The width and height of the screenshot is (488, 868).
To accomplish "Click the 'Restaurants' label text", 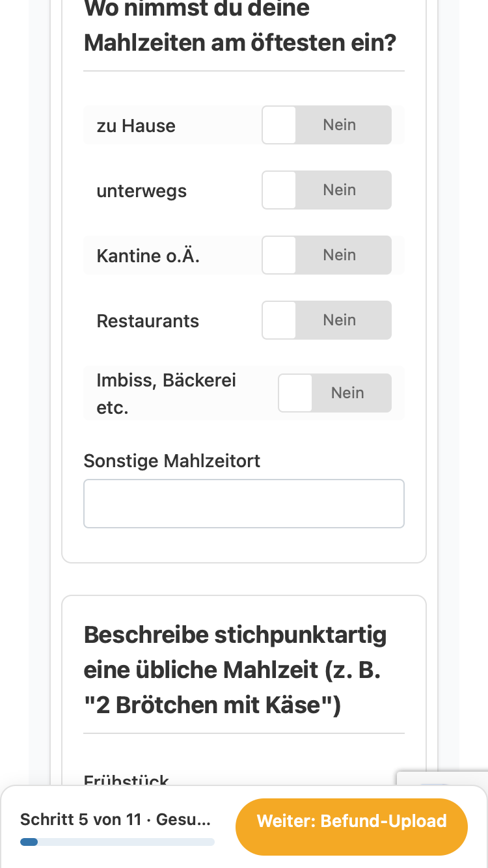I will point(148,321).
